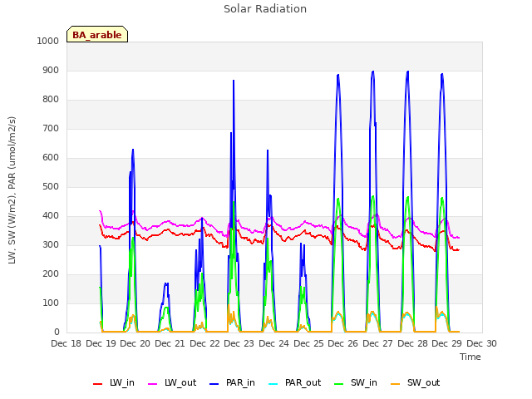Click the Dec 24 x-axis tick label
Screen dimensions: 532x399
273,343
